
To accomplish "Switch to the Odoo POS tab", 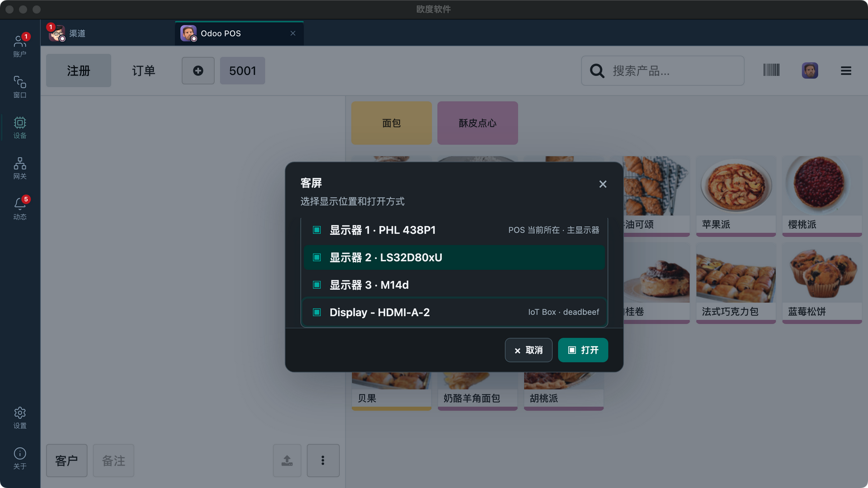I will click(239, 33).
